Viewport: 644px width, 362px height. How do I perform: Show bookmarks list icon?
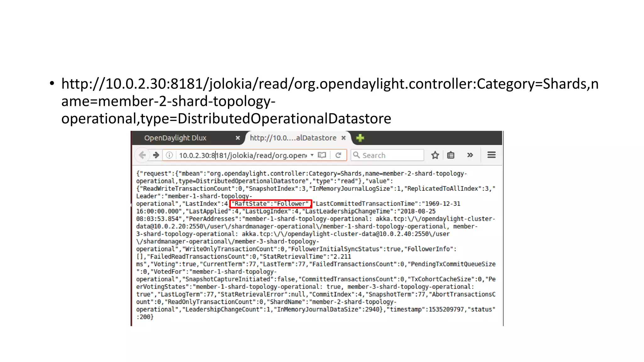(451, 155)
